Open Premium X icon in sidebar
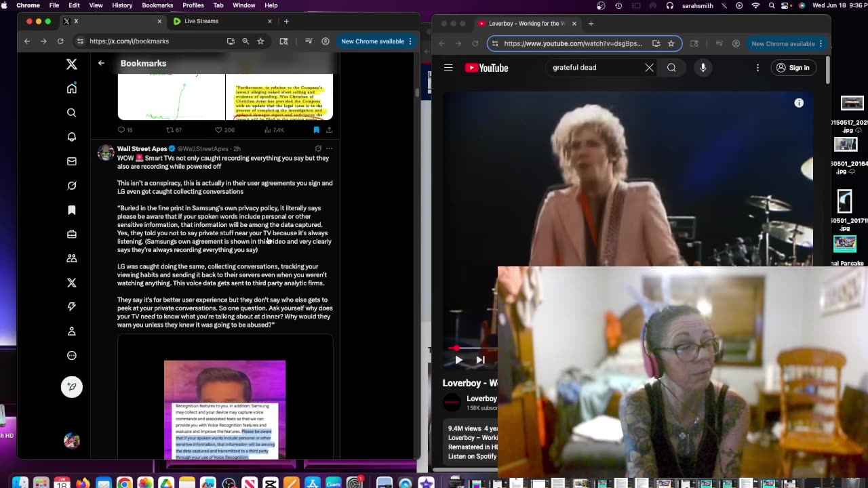 tap(72, 283)
